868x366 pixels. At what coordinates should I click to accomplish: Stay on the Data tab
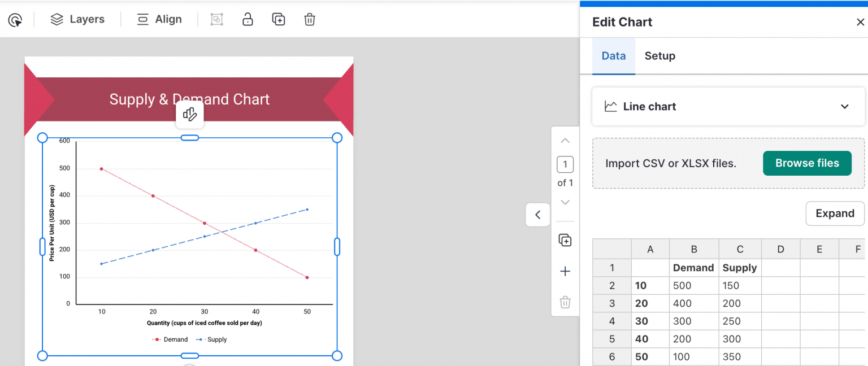(614, 56)
